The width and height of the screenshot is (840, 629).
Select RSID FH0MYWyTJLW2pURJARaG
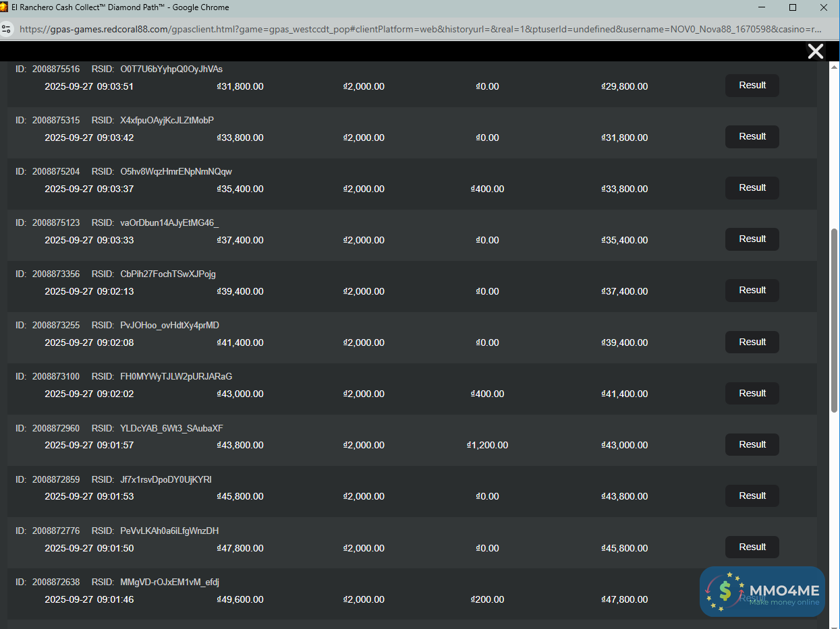pos(176,377)
